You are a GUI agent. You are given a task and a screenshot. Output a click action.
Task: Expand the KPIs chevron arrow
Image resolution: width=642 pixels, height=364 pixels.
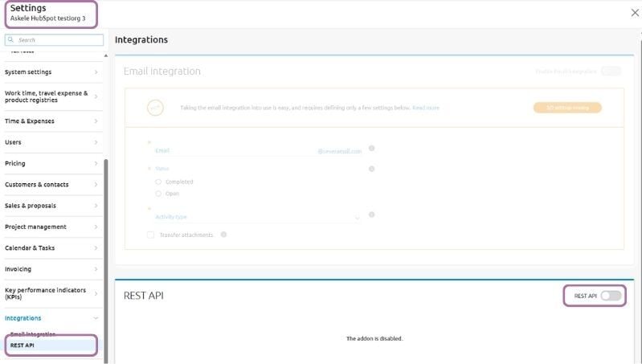[96, 293]
